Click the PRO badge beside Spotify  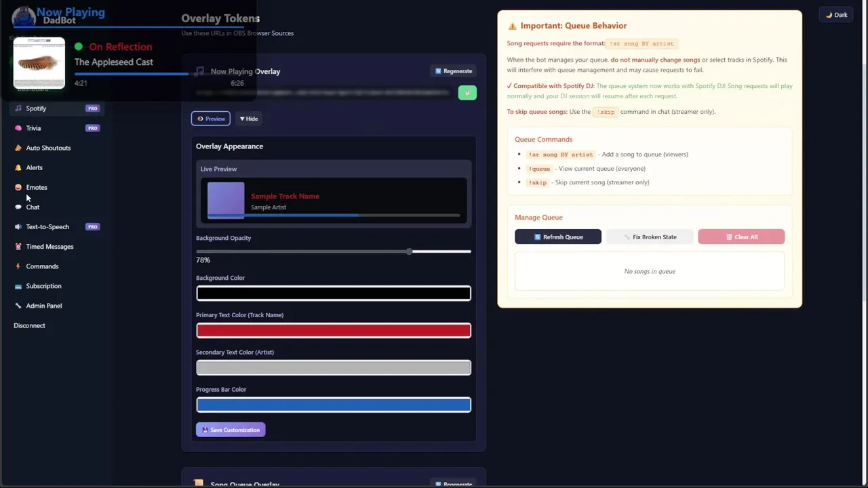click(x=92, y=108)
